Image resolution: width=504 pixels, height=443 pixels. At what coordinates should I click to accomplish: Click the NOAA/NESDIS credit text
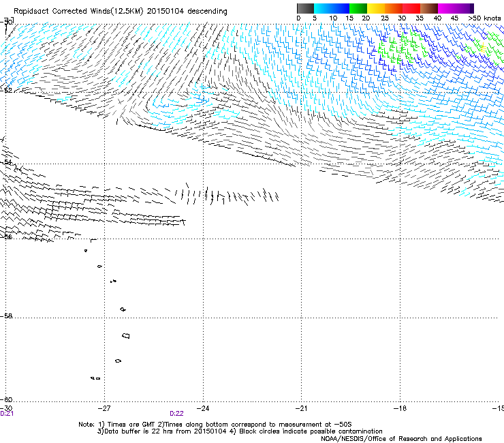coord(401,439)
